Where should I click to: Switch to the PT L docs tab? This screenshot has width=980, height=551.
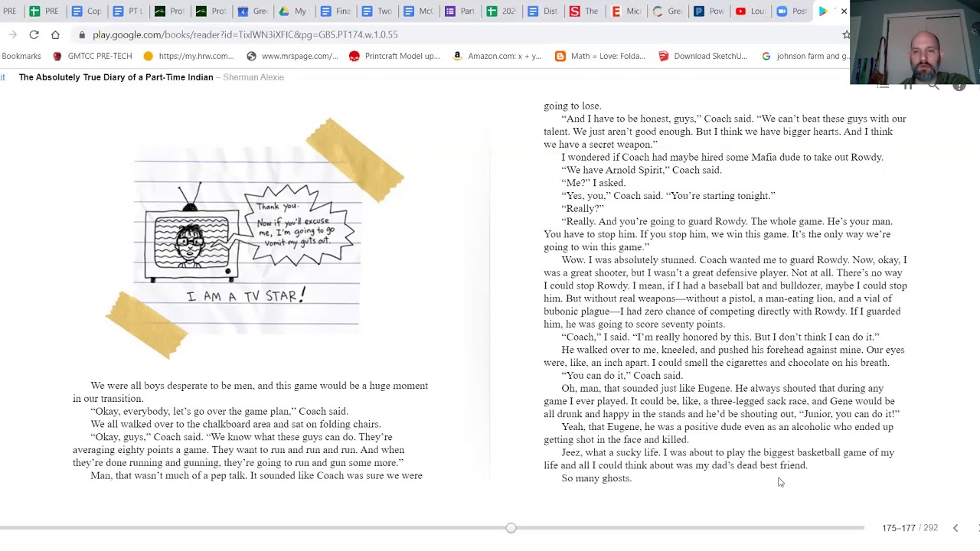(127, 11)
